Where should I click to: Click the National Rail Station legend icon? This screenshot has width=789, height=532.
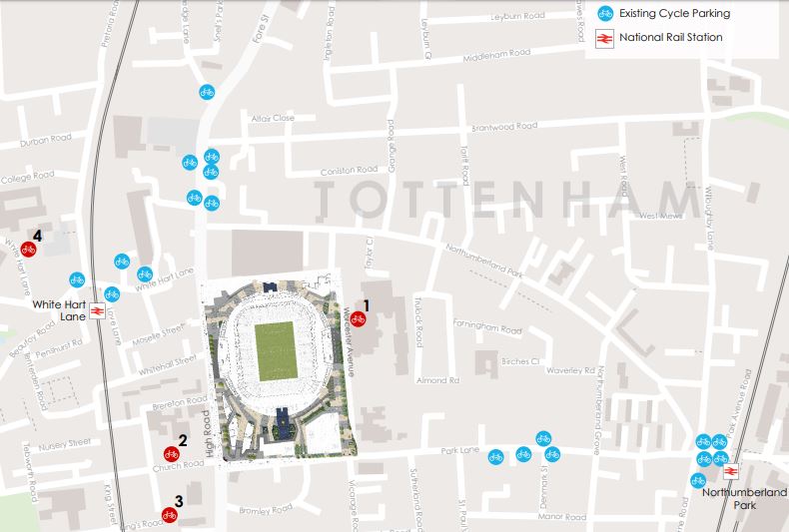tap(603, 38)
